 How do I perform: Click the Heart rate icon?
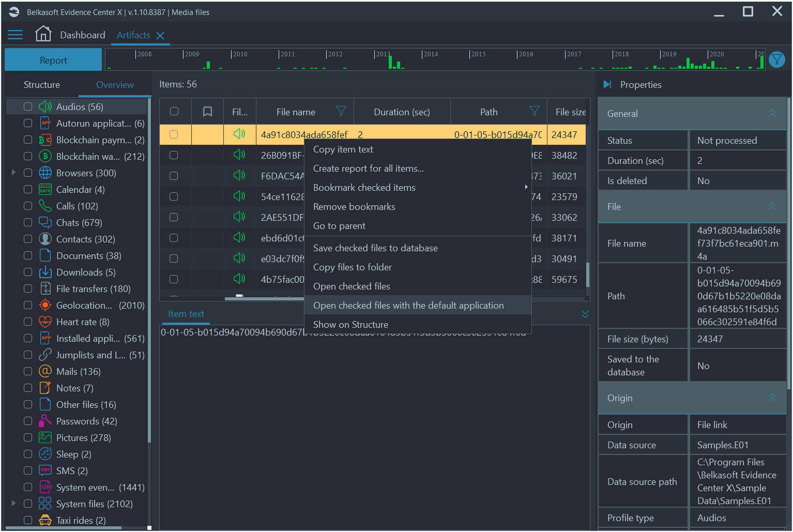click(45, 322)
